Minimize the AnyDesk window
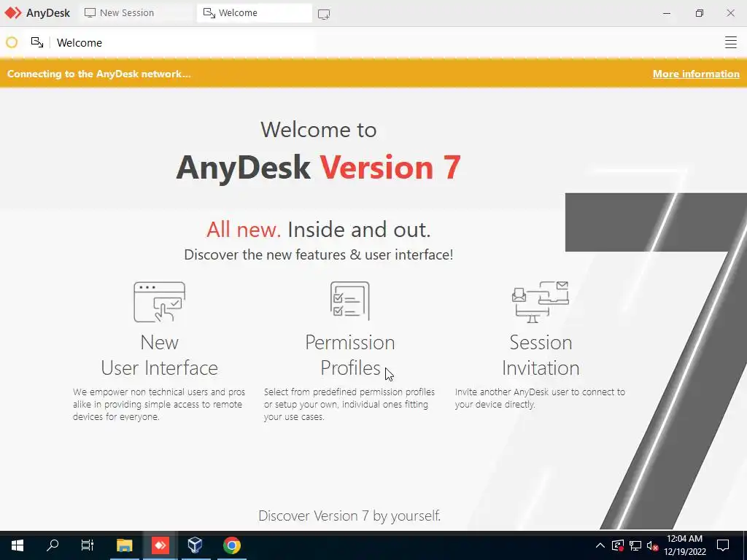The width and height of the screenshot is (747, 560). (667, 13)
